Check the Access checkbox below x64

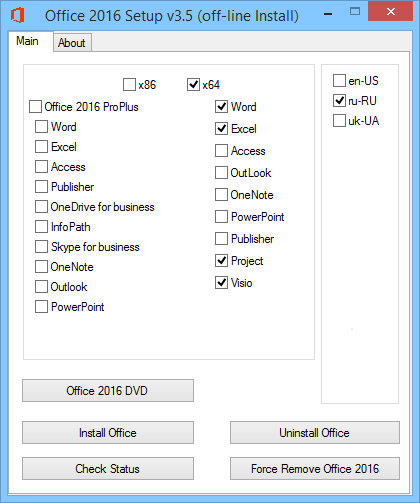[x=221, y=151]
